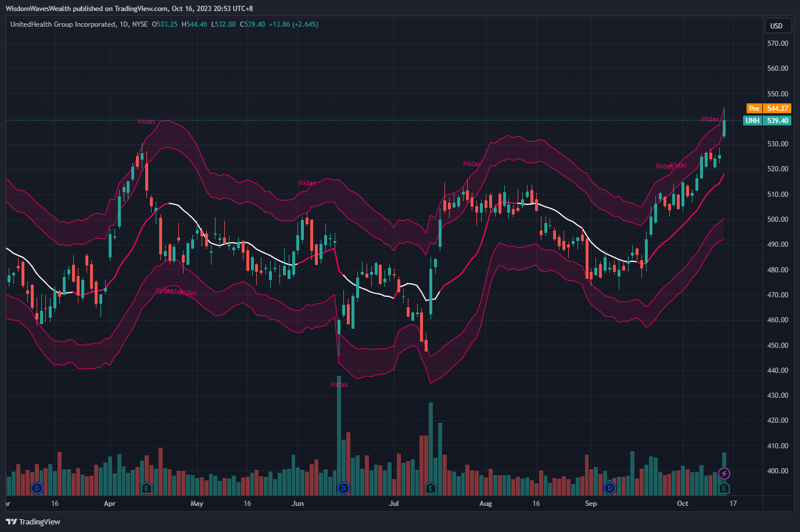
Task: Click the Jul time axis label
Action: [x=394, y=504]
